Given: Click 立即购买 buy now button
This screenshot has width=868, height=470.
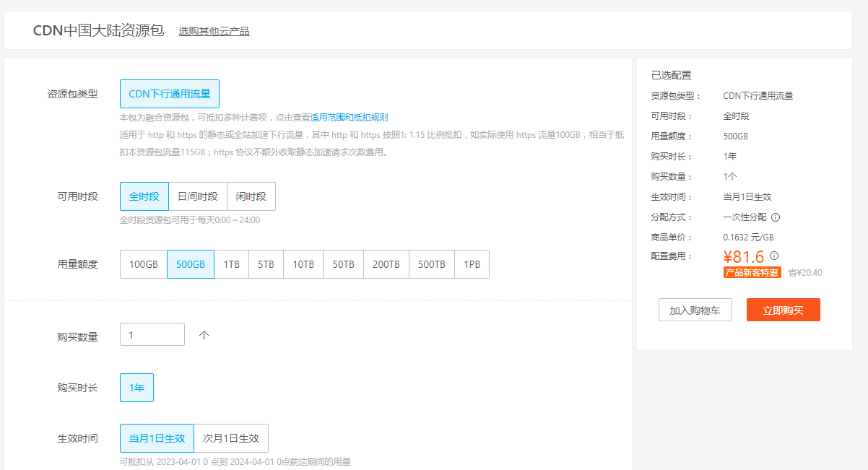Looking at the screenshot, I should point(784,310).
